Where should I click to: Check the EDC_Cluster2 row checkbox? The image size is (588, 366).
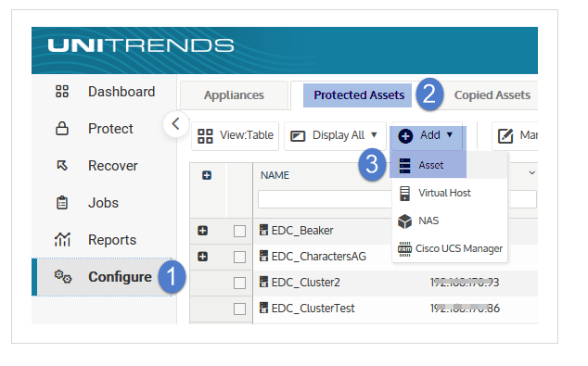tap(239, 283)
